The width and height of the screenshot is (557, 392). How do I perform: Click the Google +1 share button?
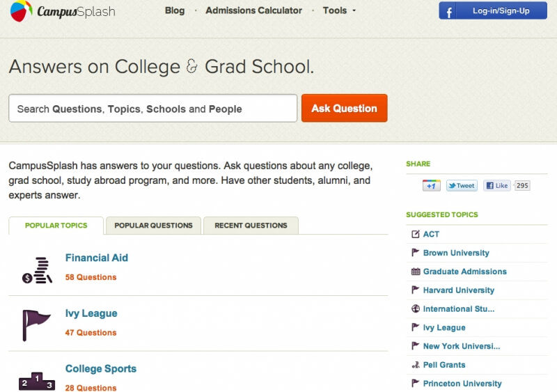(431, 185)
